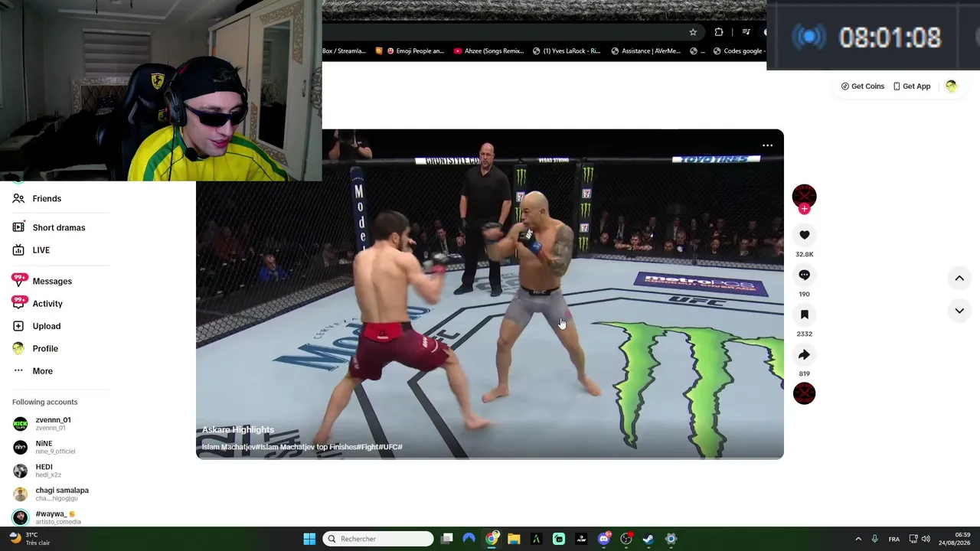
Task: Open Task View in the taskbar
Action: 447,539
